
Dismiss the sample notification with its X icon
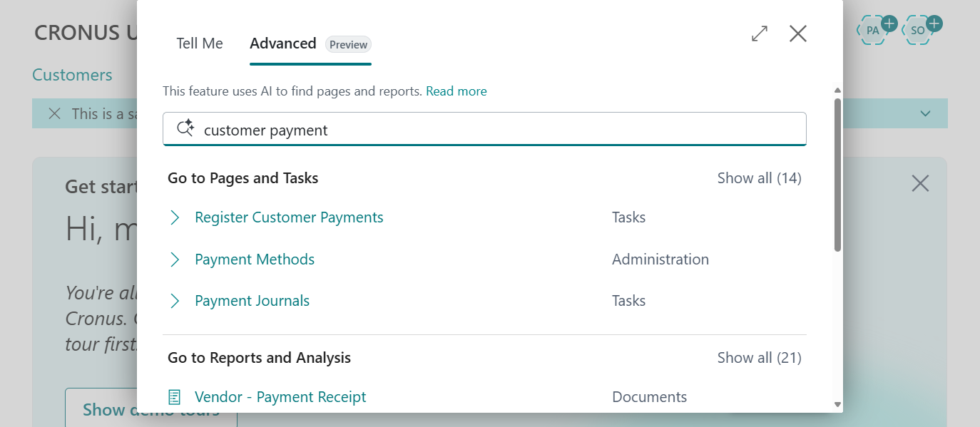(x=55, y=113)
